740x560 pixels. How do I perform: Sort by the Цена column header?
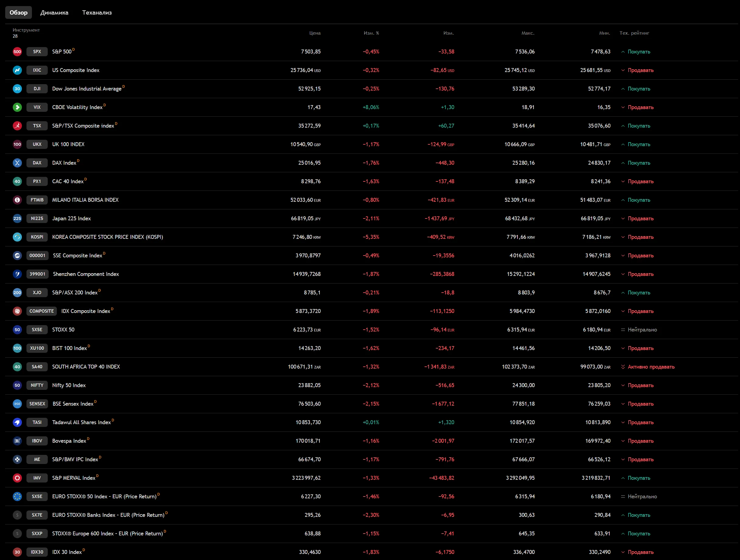(x=315, y=33)
